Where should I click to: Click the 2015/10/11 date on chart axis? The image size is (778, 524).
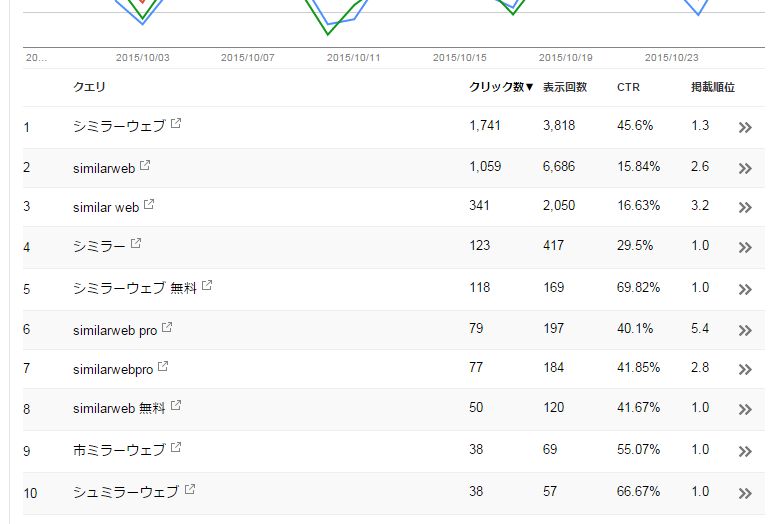(353, 57)
